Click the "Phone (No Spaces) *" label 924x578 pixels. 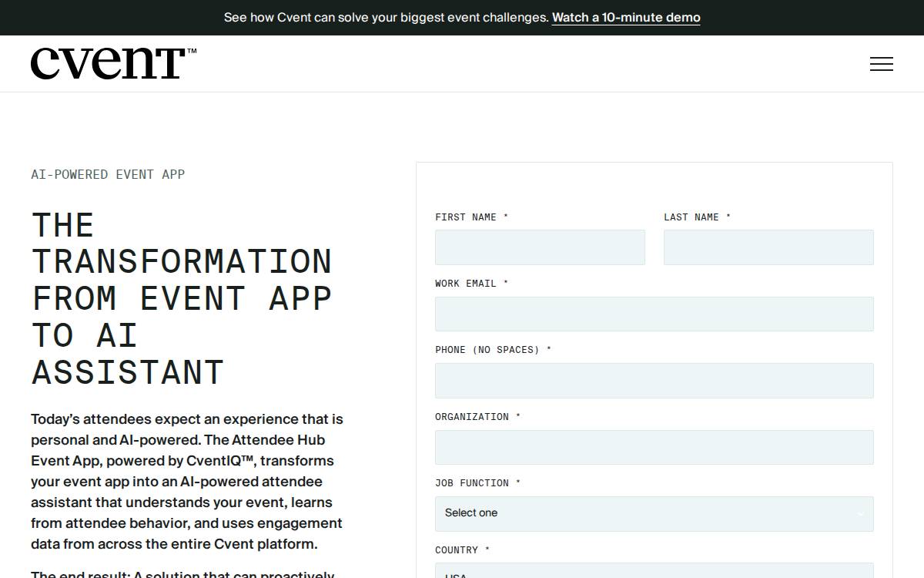pos(494,350)
